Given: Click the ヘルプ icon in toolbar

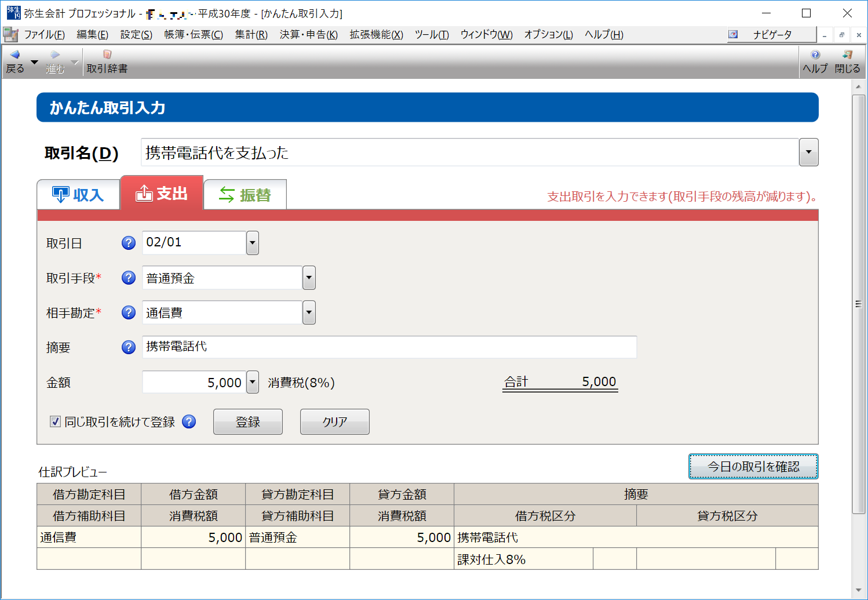Looking at the screenshot, I should tap(815, 54).
